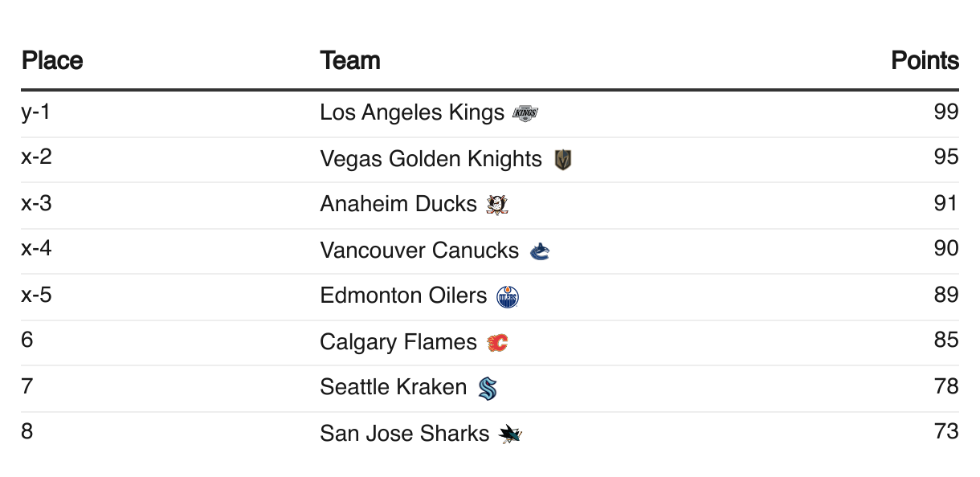Open the Edmonton Oilers team name
Screen dimensions: 980x477
point(403,296)
